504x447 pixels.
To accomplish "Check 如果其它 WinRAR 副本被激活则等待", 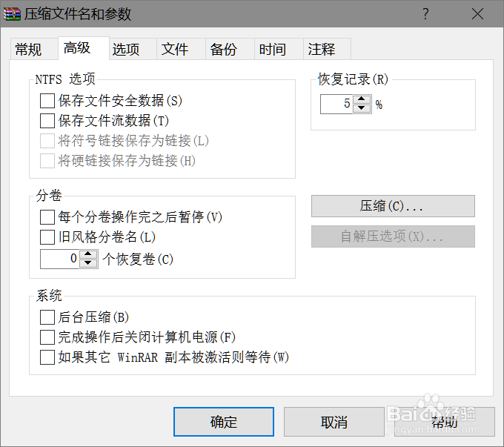I will 47,357.
